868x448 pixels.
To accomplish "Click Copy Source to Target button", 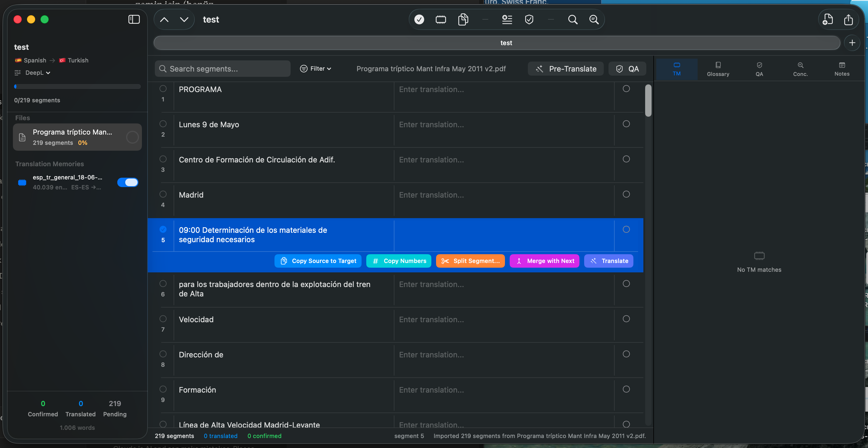I will coord(318,261).
